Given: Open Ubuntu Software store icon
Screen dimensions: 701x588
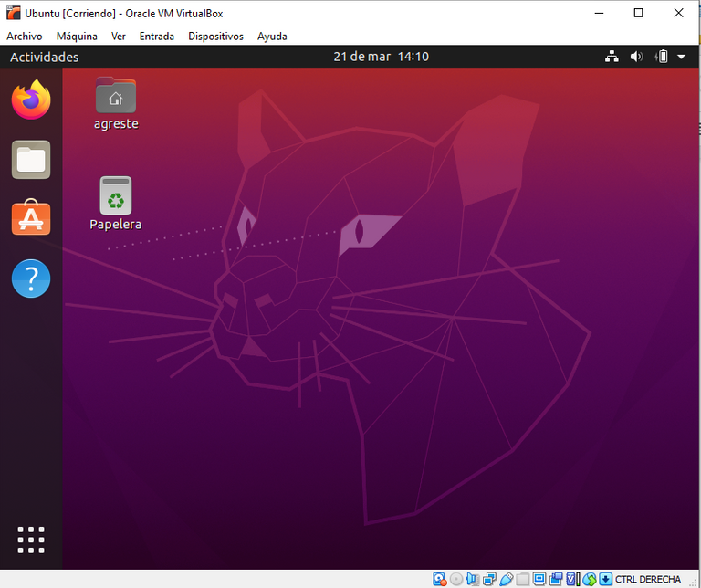Looking at the screenshot, I should click(x=31, y=217).
